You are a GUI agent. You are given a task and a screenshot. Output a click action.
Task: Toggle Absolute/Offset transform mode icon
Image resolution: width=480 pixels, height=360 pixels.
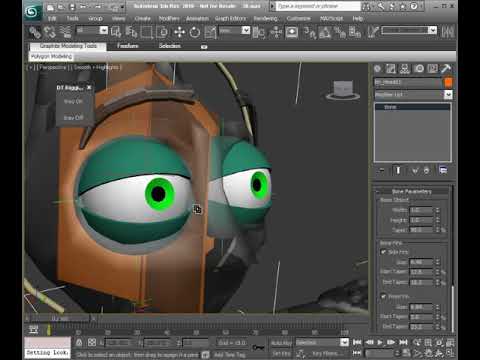92,343
